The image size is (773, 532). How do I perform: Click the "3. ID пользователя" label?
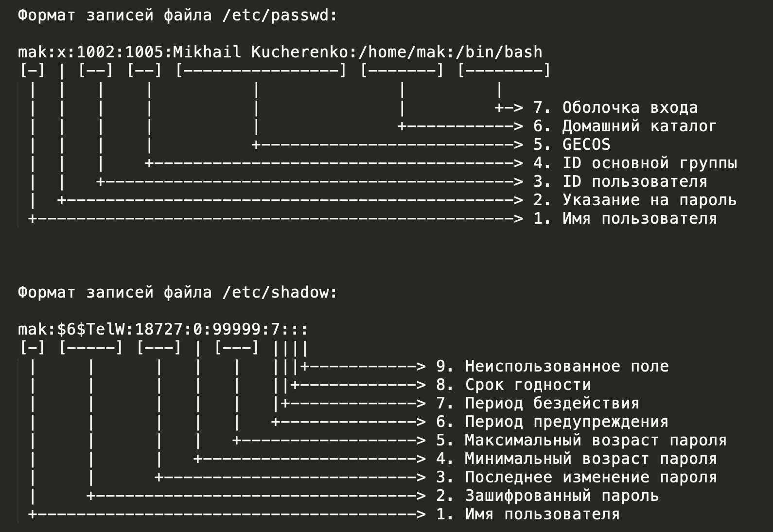[620, 181]
